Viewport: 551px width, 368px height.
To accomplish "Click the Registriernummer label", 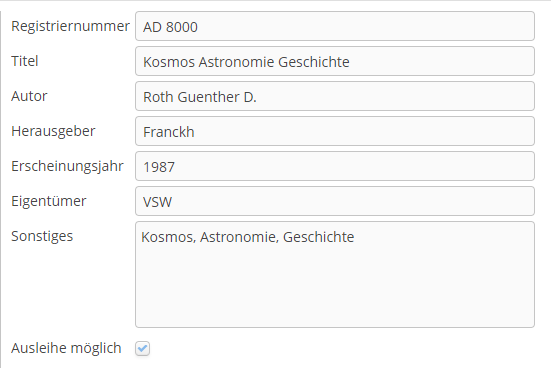I will (70, 26).
